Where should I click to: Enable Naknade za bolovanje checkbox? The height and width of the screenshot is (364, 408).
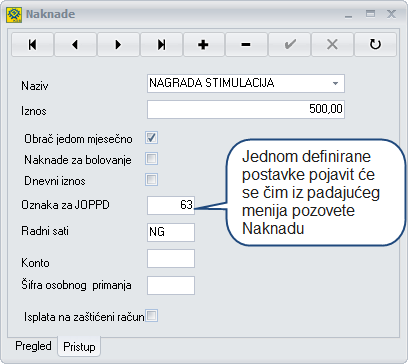pyautogui.click(x=151, y=159)
